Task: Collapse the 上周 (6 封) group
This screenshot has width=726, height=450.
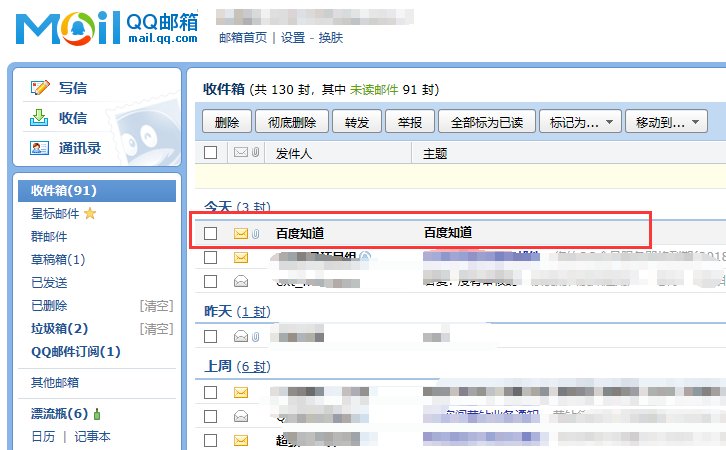Action: tap(237, 367)
